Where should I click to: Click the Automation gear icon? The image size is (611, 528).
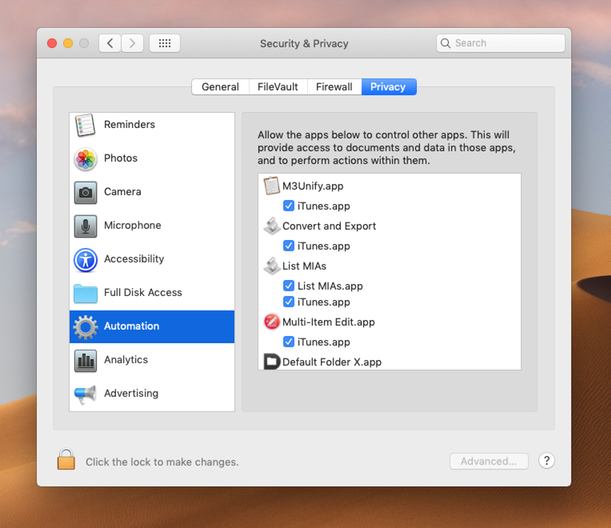(85, 327)
